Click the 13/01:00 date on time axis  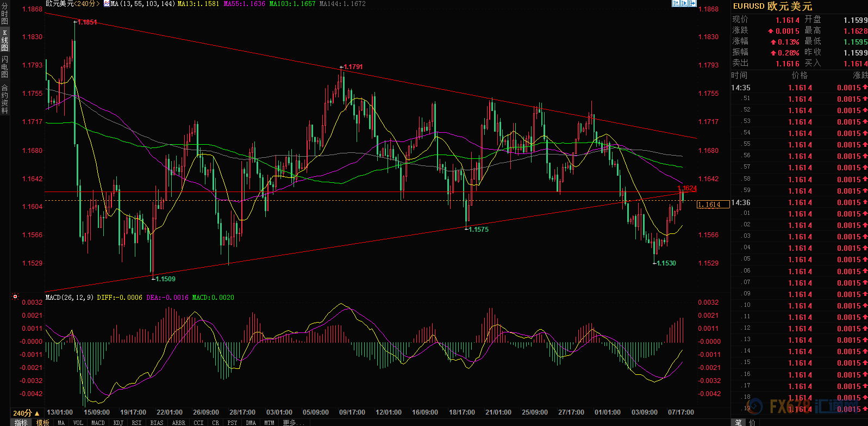60,412
